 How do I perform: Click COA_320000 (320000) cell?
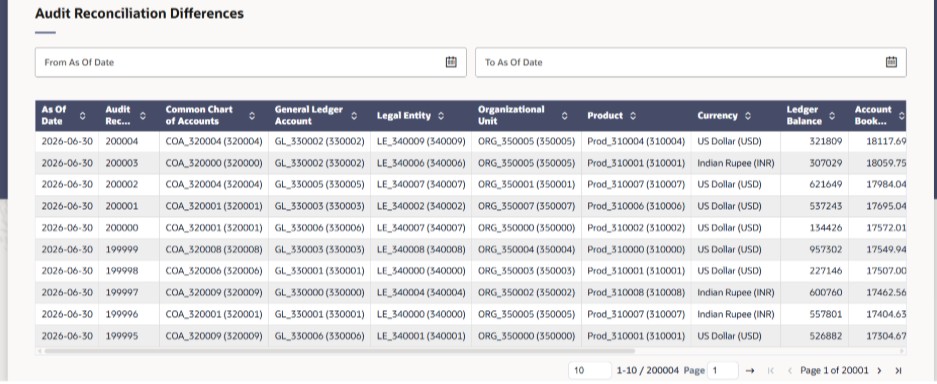click(214, 163)
